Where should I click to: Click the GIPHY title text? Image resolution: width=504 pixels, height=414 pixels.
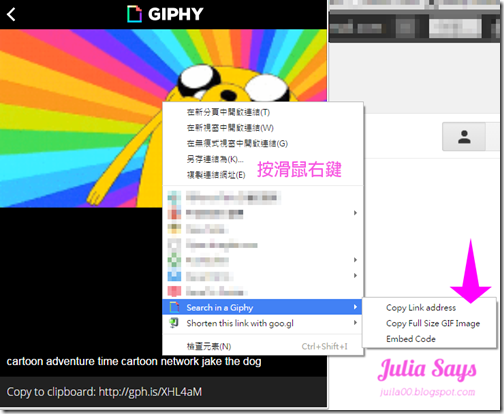[x=175, y=14]
